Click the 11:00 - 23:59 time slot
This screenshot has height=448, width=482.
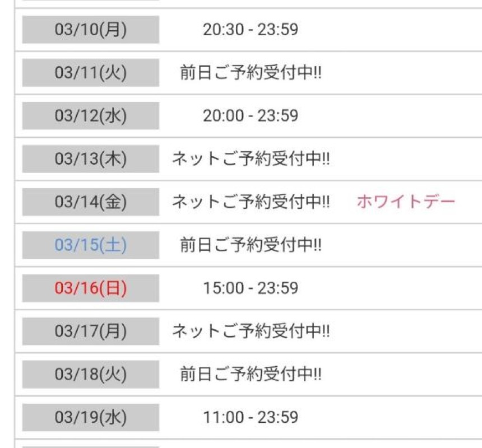(251, 418)
